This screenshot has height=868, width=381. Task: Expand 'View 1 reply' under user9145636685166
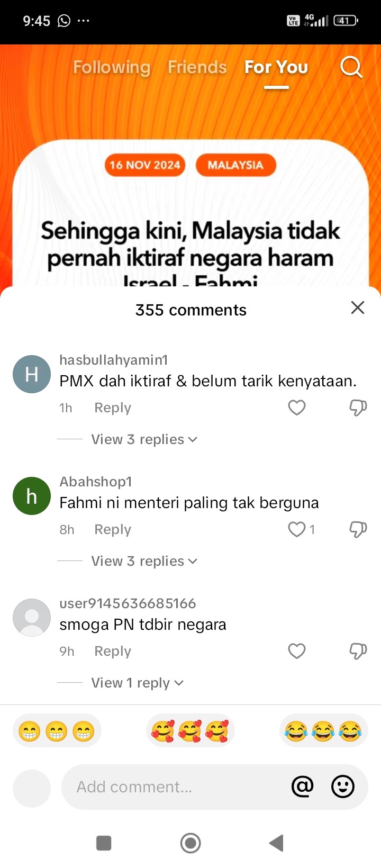point(137,683)
